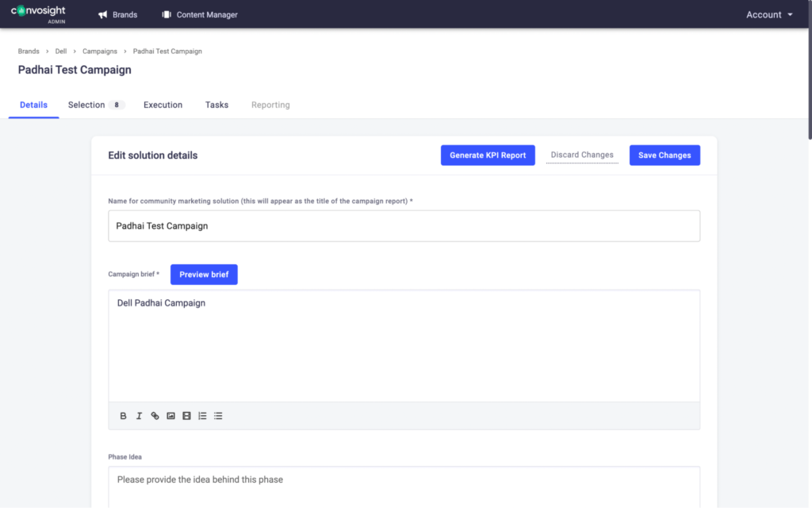This screenshot has height=508, width=812.
Task: Go to Dell in the breadcrumb
Action: click(61, 52)
